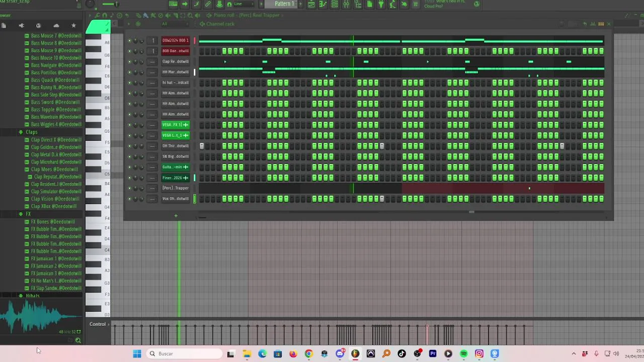Select the VEGA..FX 3 channel button
This screenshot has height=362, width=644.
pyautogui.click(x=175, y=125)
